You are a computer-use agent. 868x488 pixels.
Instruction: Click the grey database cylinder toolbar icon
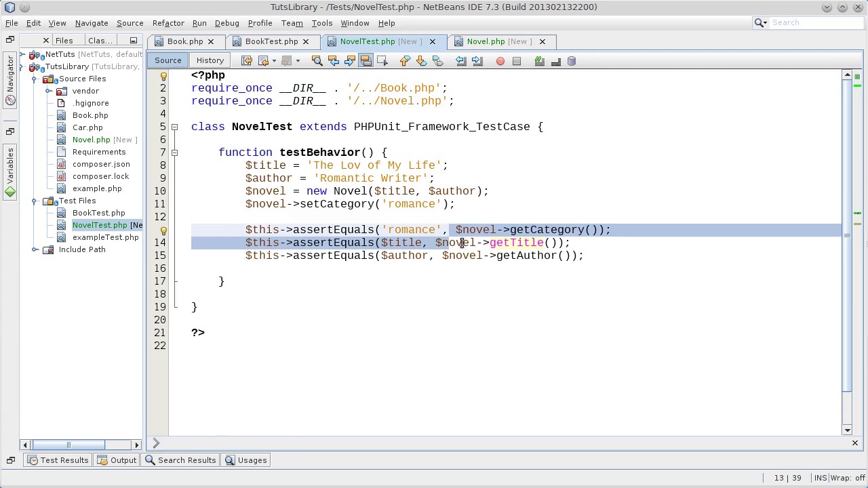pyautogui.click(x=572, y=61)
